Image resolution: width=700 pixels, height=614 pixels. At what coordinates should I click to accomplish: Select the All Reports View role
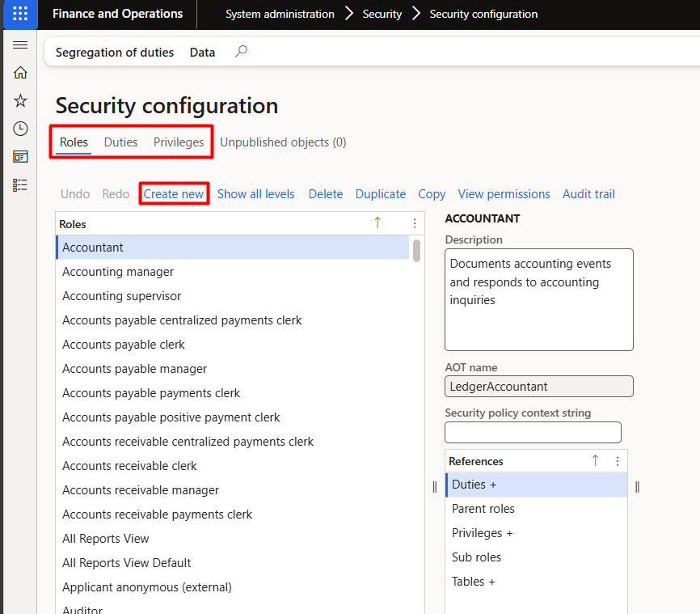(x=233, y=539)
